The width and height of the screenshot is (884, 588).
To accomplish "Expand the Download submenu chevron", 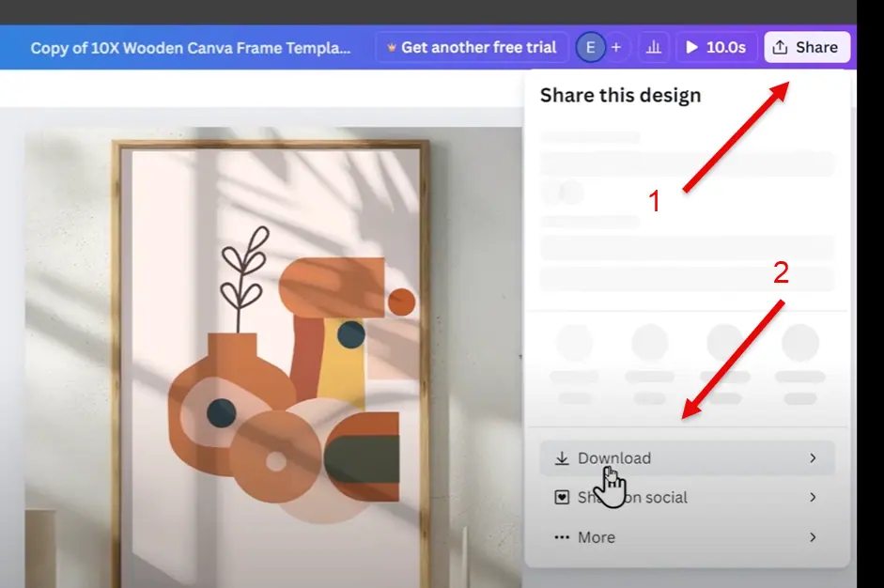I will (813, 458).
